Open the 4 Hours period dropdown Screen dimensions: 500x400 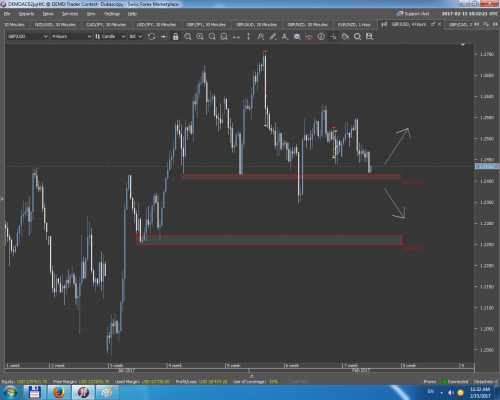pos(71,36)
